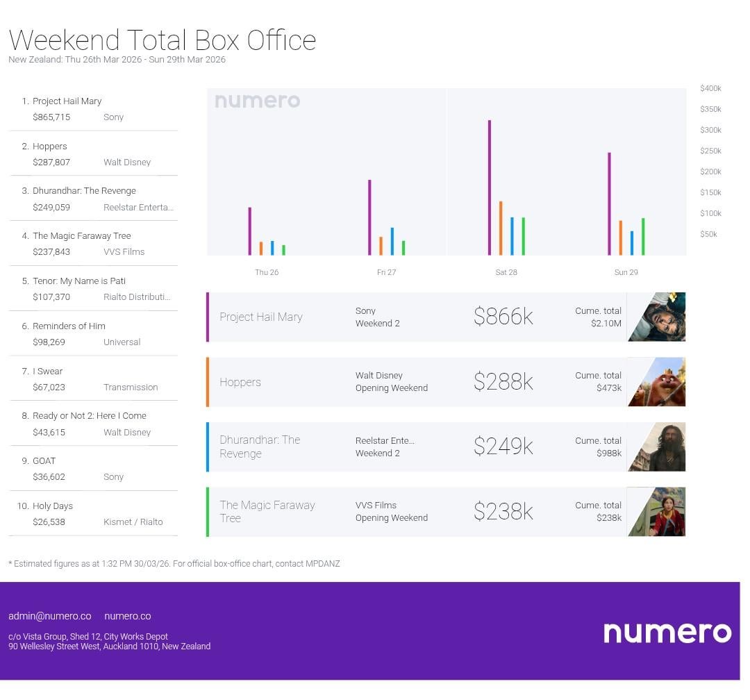Open the numero.co website link
This screenshot has width=750, height=700.
(x=127, y=616)
